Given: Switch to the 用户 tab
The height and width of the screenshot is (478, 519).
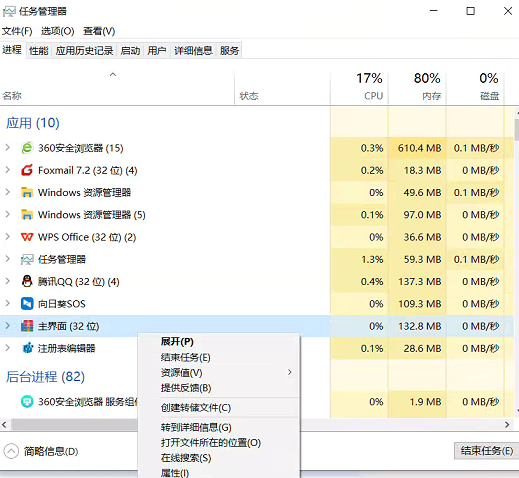Looking at the screenshot, I should coord(157,51).
